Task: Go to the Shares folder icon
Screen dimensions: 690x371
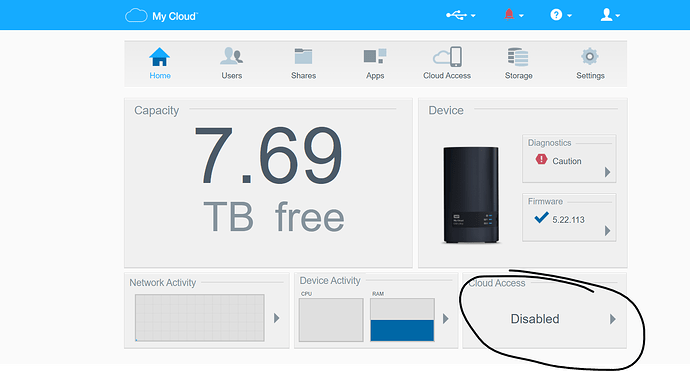Action: click(303, 56)
